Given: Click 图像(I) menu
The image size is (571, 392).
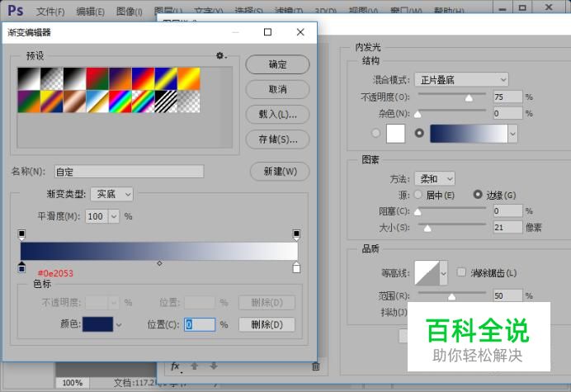Looking at the screenshot, I should pyautogui.click(x=130, y=12).
